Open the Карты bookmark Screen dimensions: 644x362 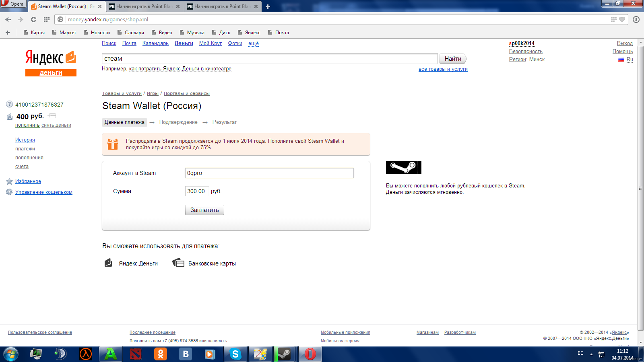point(34,33)
